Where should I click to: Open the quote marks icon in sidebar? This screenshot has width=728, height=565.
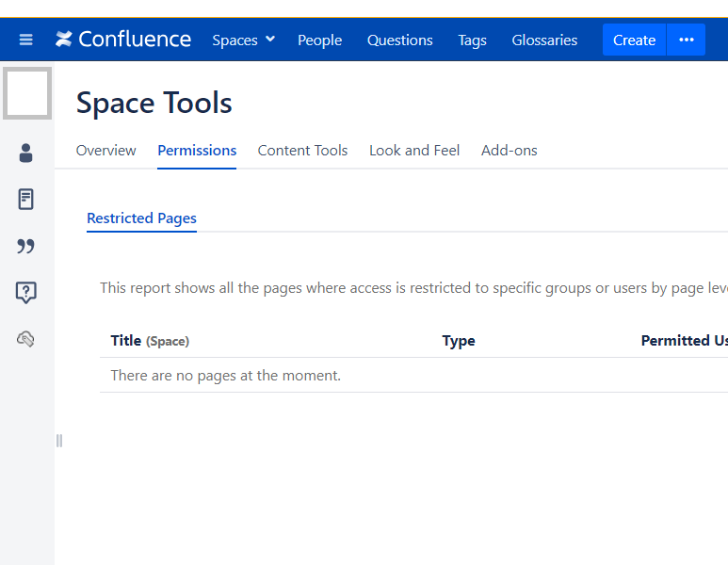click(26, 246)
